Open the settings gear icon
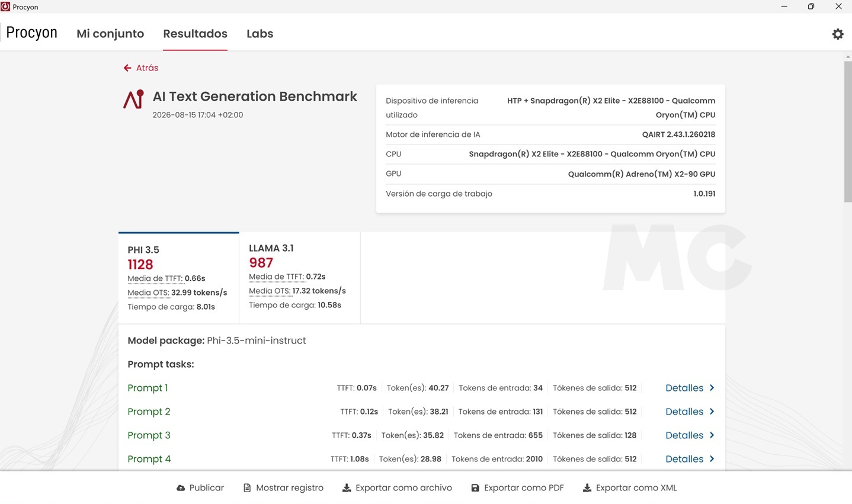The image size is (852, 504). [838, 34]
